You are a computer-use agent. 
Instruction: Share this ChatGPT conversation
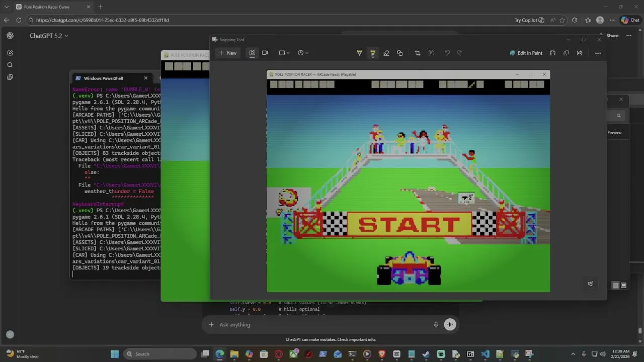tap(612, 36)
